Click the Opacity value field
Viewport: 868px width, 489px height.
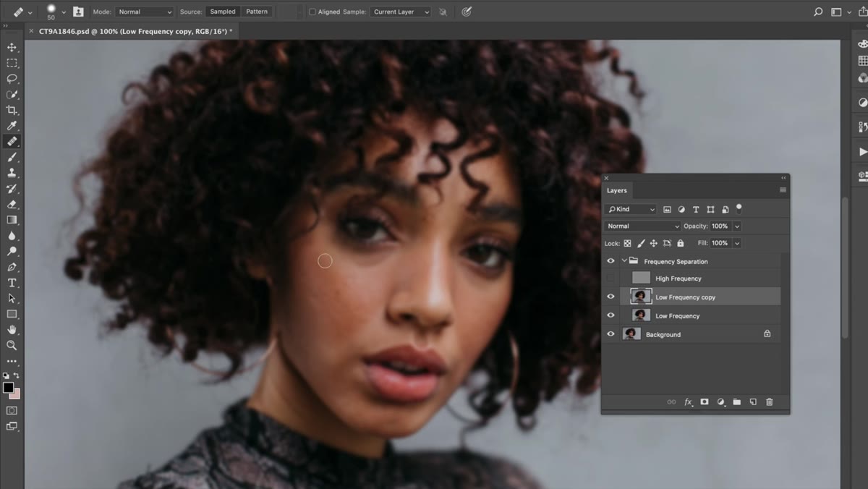click(720, 226)
